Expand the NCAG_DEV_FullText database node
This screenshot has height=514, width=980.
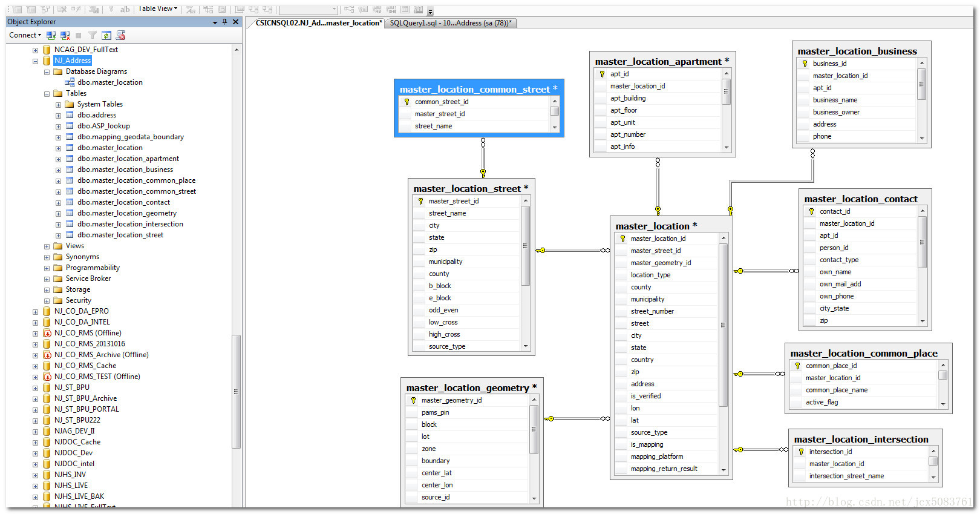[x=35, y=50]
